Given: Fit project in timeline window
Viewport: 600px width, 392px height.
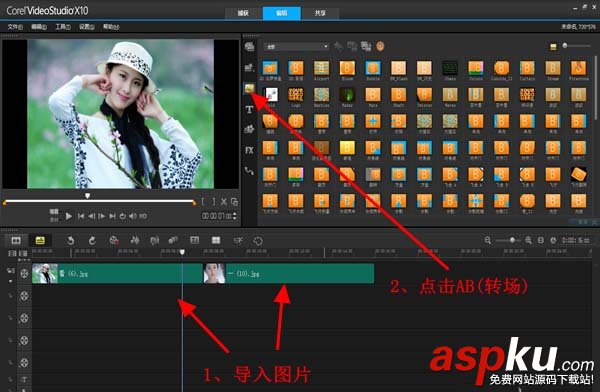Looking at the screenshot, I should (x=541, y=240).
